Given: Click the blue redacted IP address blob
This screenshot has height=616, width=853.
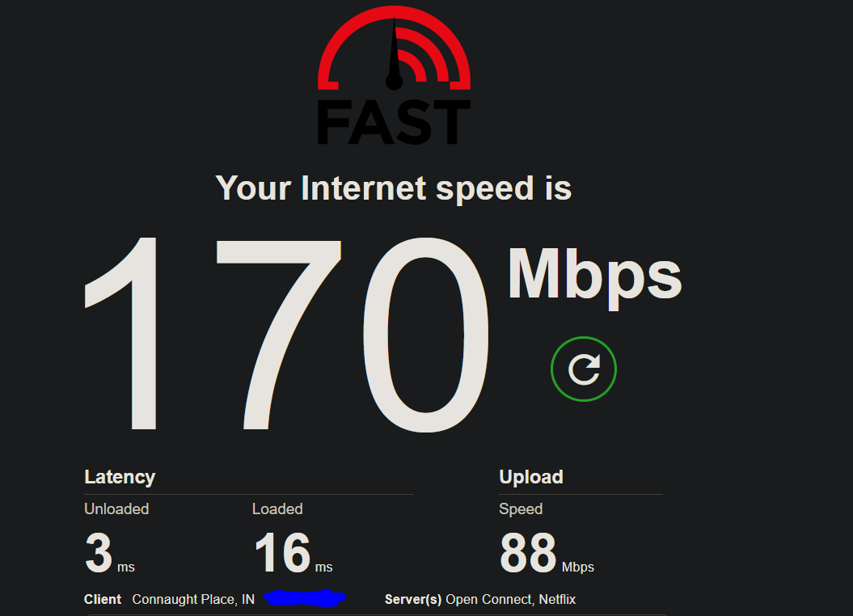Looking at the screenshot, I should [x=305, y=597].
